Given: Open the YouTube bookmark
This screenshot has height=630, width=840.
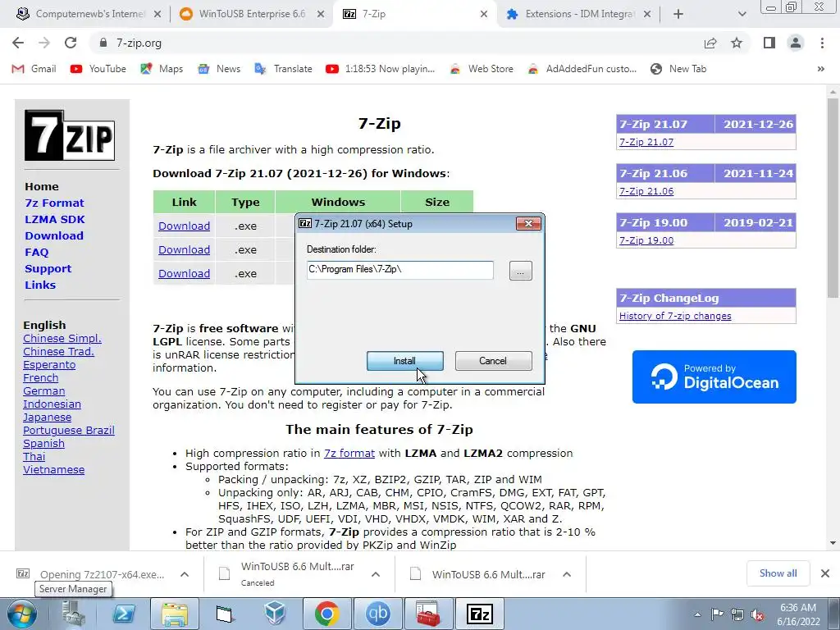Looking at the screenshot, I should coord(98,69).
